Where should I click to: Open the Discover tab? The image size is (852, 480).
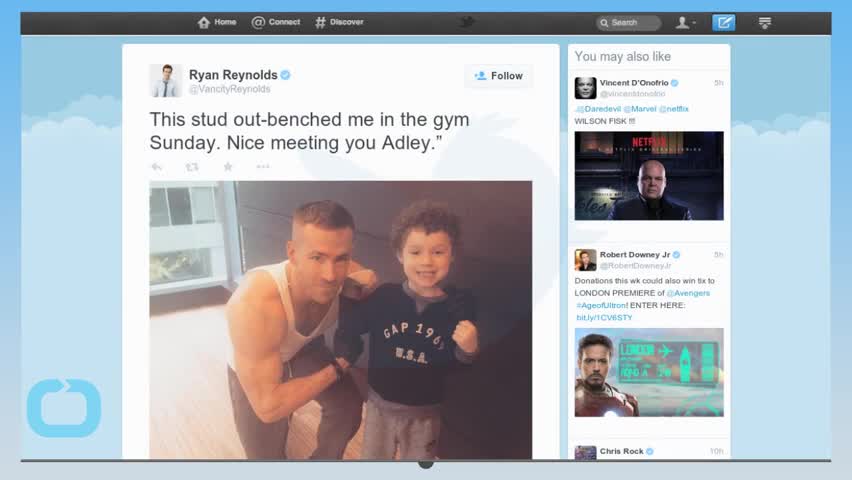click(x=339, y=22)
